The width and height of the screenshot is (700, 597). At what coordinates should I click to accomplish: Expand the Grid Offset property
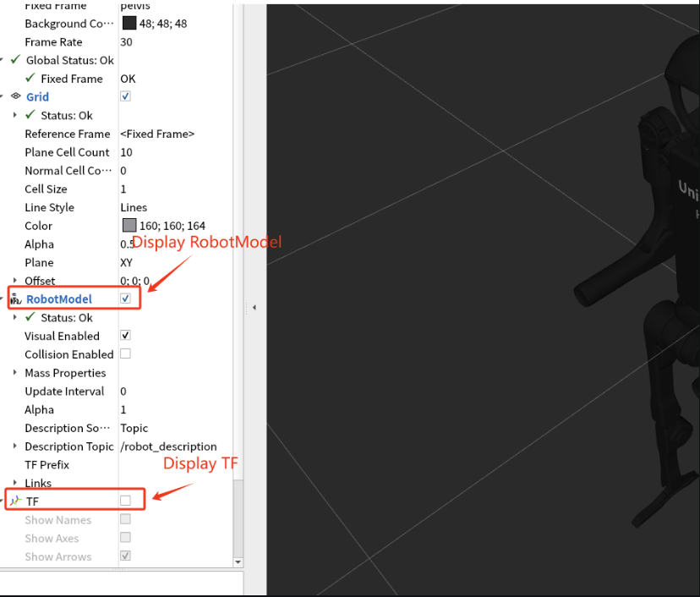(x=15, y=281)
